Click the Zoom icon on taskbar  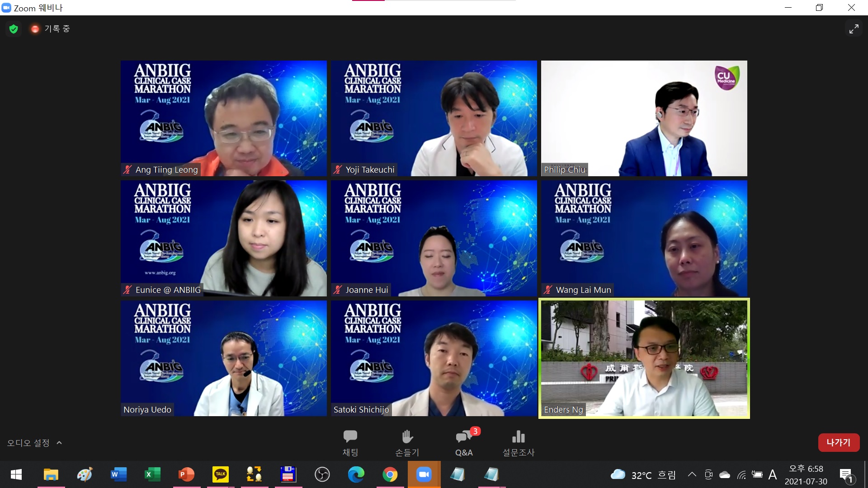[424, 474]
